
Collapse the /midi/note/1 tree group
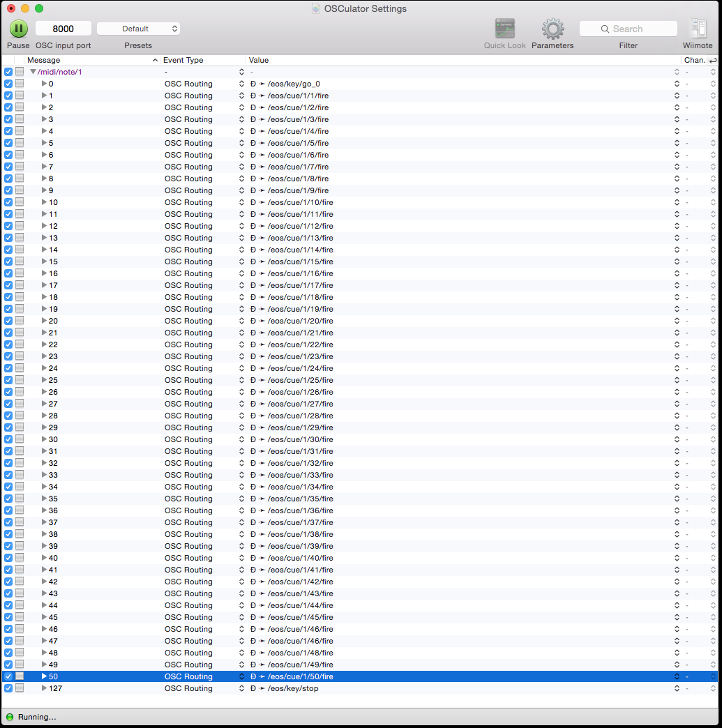[33, 72]
